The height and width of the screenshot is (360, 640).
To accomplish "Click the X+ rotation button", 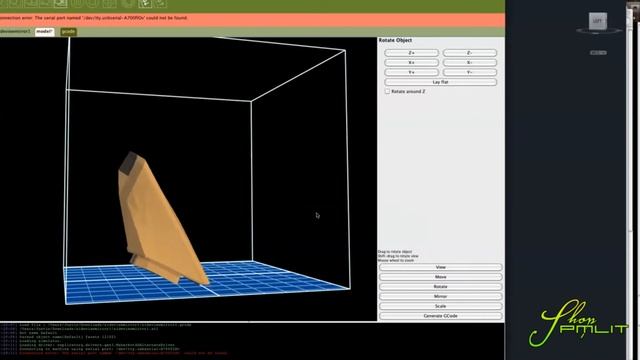I will (411, 63).
